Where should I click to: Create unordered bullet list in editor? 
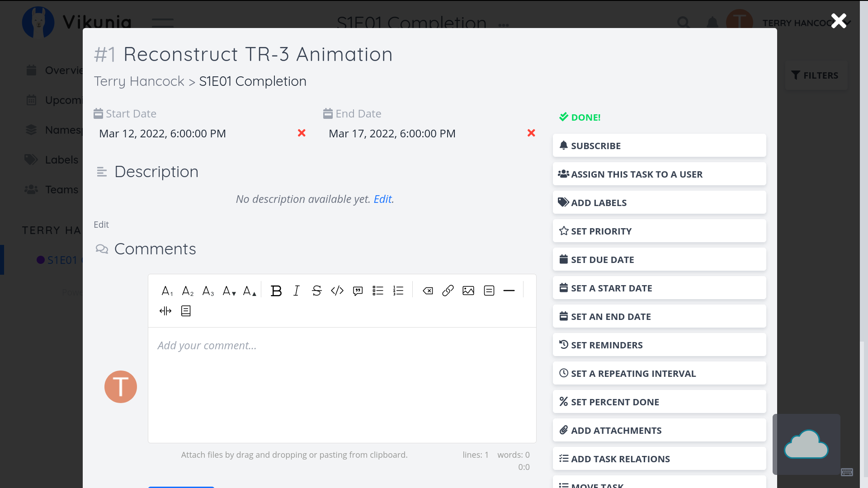pos(378,291)
